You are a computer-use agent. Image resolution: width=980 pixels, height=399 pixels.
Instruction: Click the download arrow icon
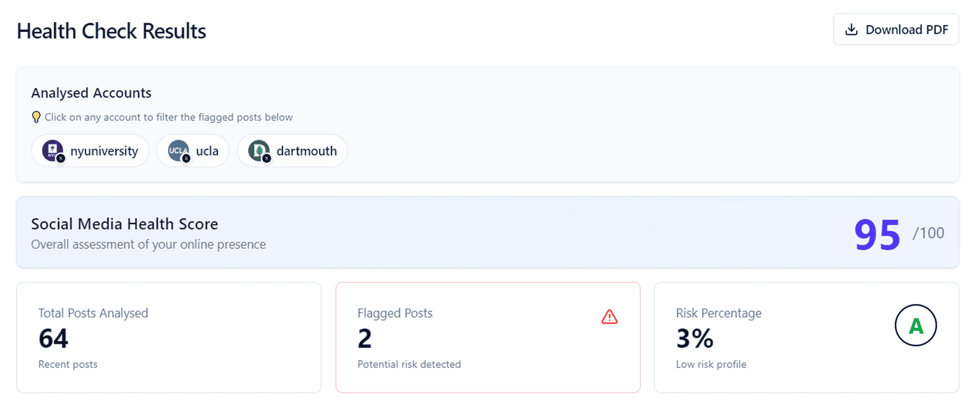pyautogui.click(x=851, y=30)
